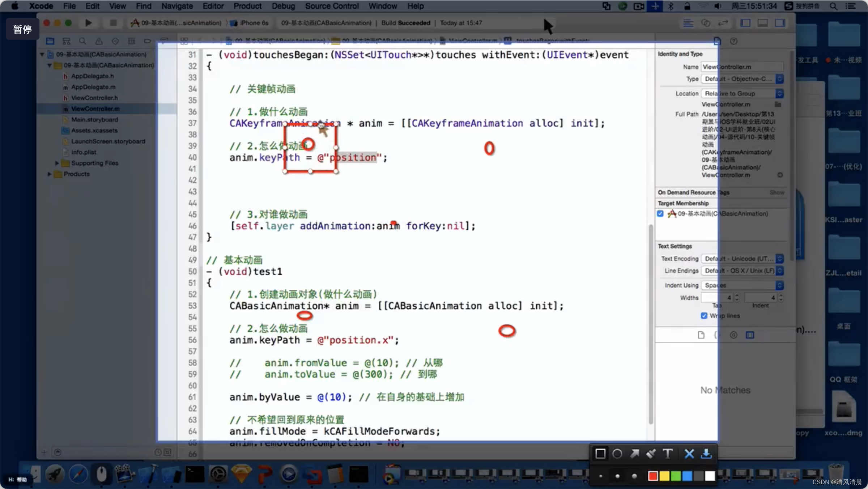Show the file template library
Image resolution: width=868 pixels, height=489 pixels.
click(701, 335)
